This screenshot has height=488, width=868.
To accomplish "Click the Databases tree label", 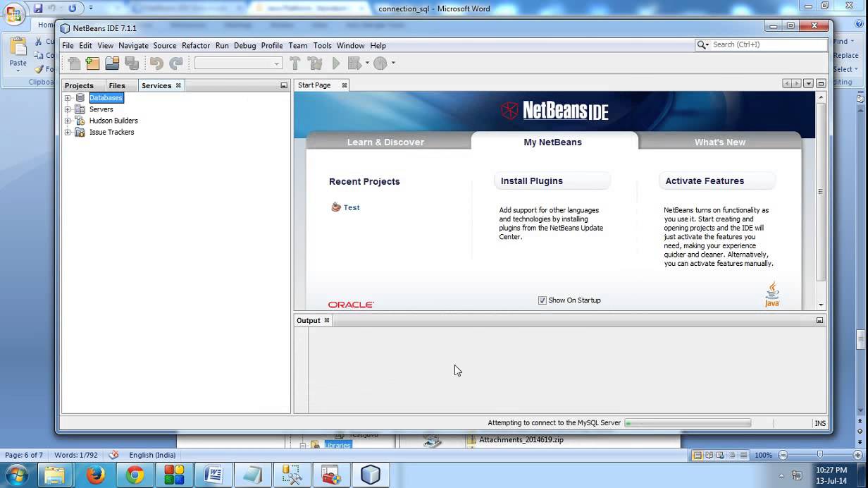I will click(106, 98).
